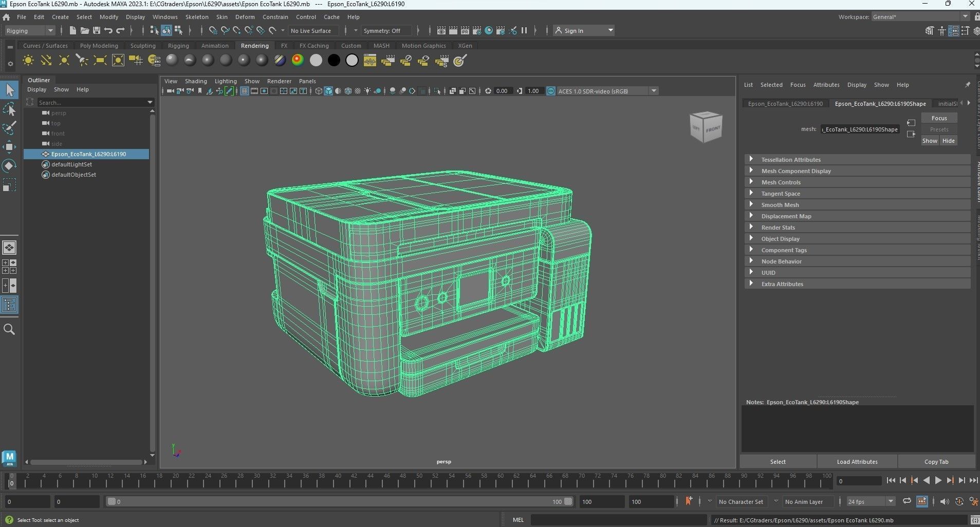Screen dimensions: 980x527
Task: Open the ACES 1.0 SDR-video color dropdown
Action: 607,91
